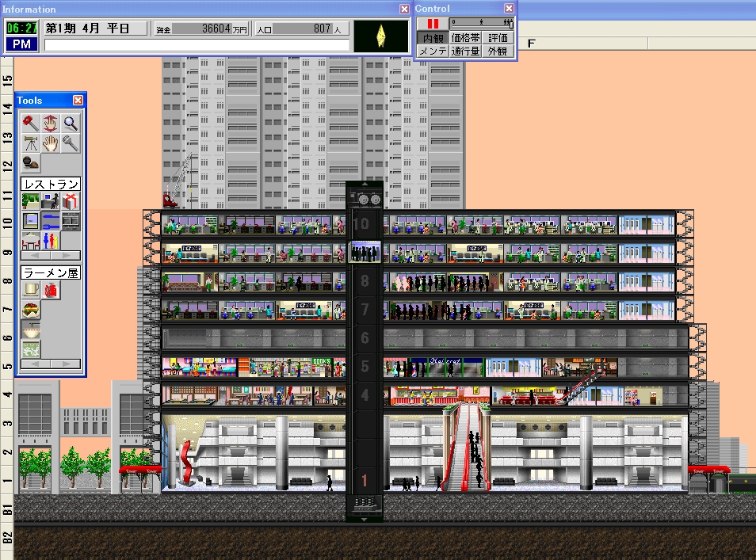The image size is (756, 560).
Task: Choose the dark storefront facility category
Action: (71, 221)
